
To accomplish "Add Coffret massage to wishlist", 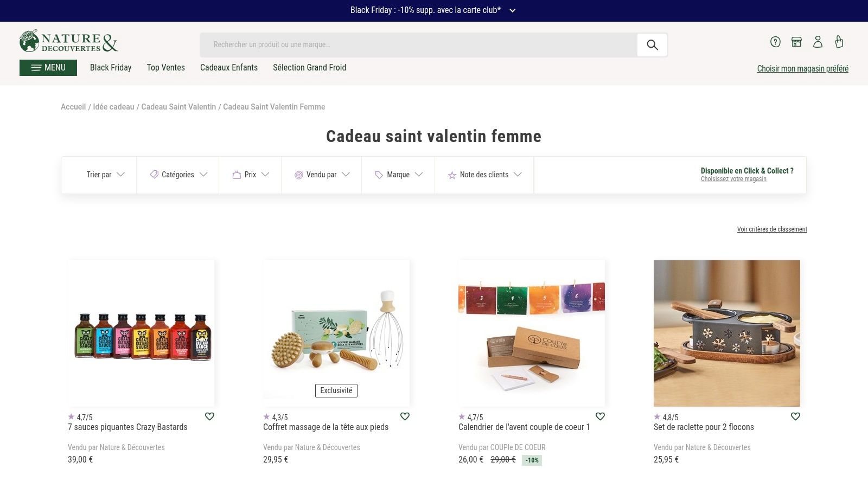I will click(x=405, y=416).
